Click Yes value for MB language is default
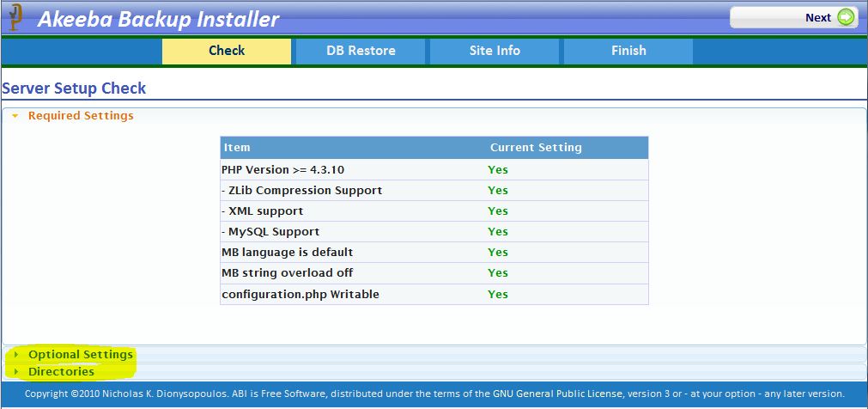 (498, 252)
